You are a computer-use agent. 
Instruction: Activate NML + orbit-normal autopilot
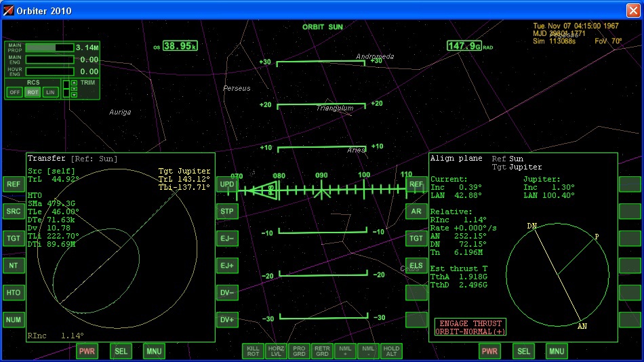click(345, 351)
